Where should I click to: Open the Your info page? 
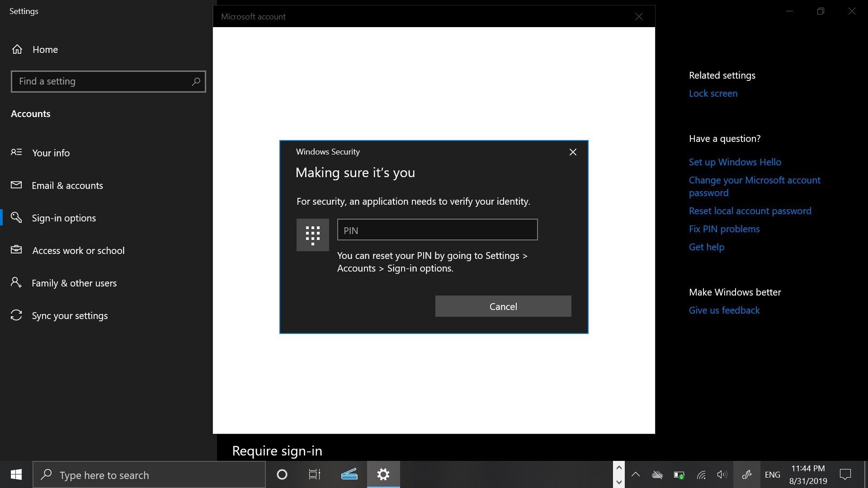[51, 153]
